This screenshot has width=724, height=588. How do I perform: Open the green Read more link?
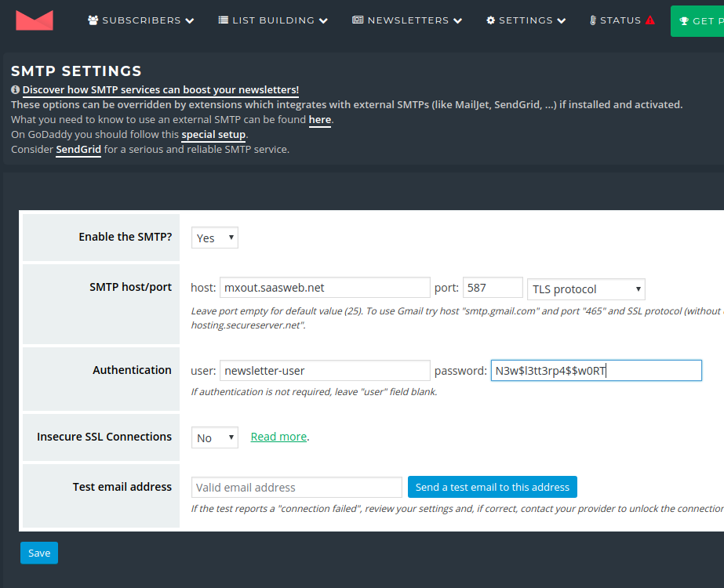coord(279,437)
